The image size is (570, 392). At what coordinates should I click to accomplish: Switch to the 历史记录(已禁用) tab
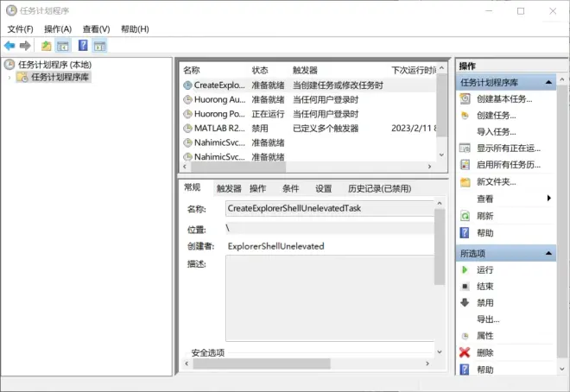pos(379,188)
